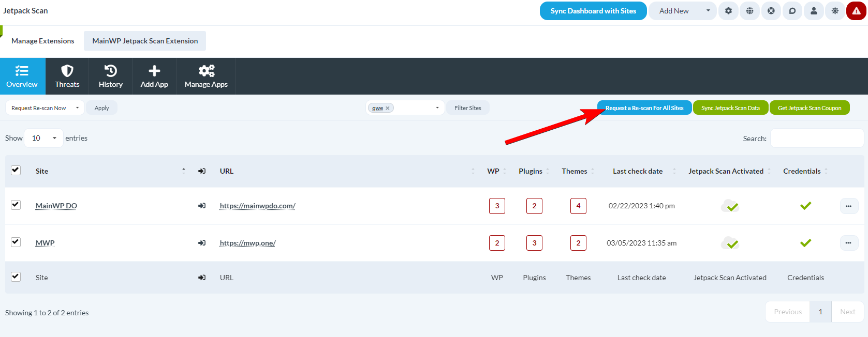Open the Threats shield tab

point(67,76)
